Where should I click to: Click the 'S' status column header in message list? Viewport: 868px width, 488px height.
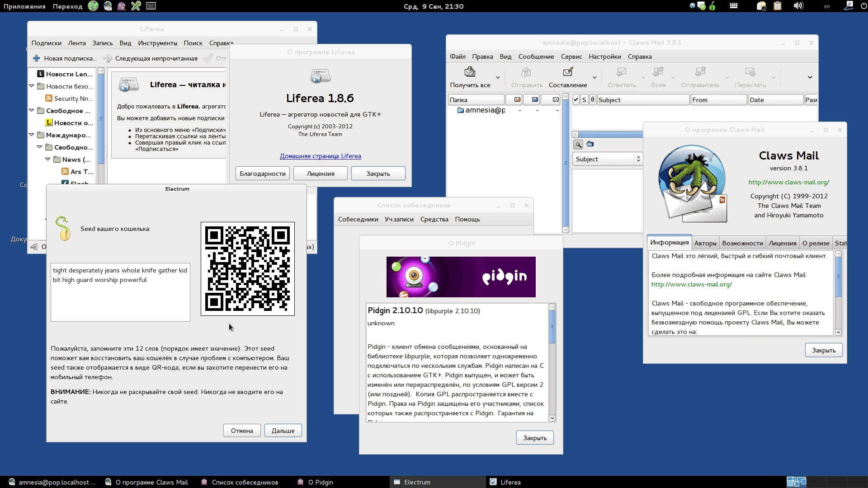click(584, 100)
